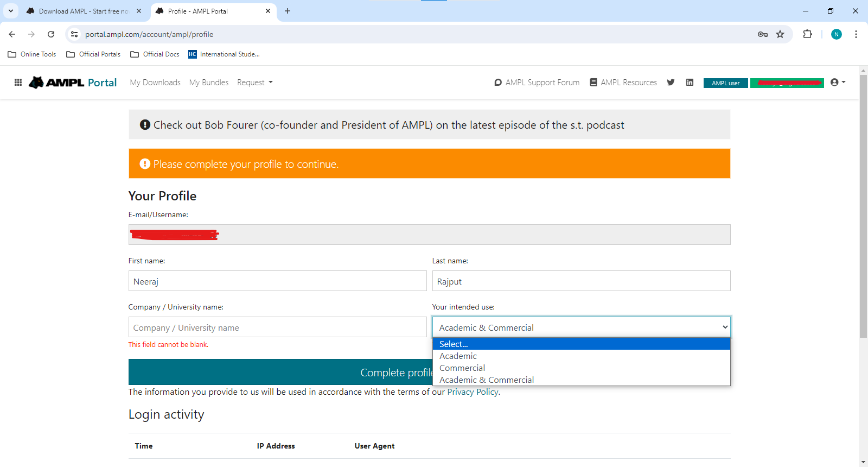Bookmark this page with star icon
The height and width of the screenshot is (467, 868).
[x=780, y=34]
